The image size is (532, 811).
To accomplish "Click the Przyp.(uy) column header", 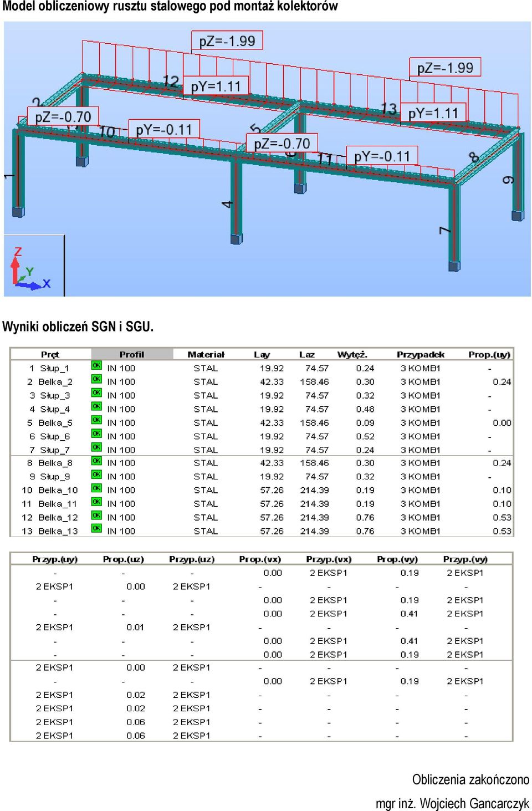I will pyautogui.click(x=55, y=559).
